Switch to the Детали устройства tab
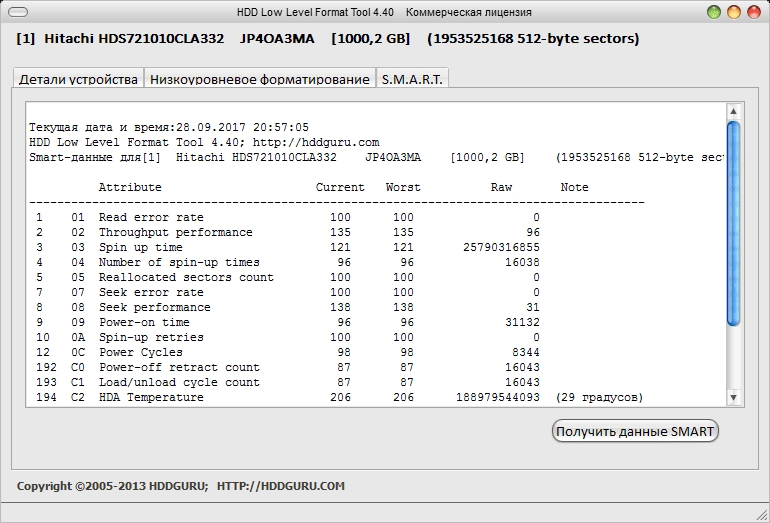 click(78, 79)
